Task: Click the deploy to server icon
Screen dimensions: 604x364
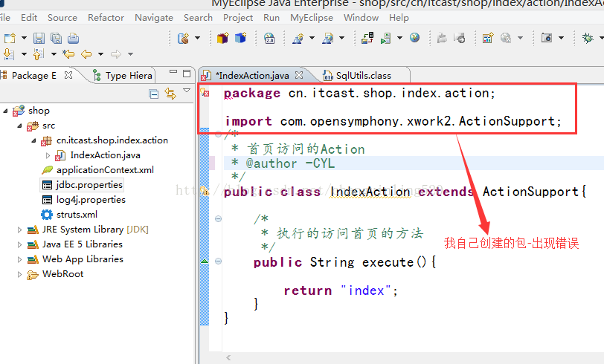Action: pyautogui.click(x=367, y=38)
